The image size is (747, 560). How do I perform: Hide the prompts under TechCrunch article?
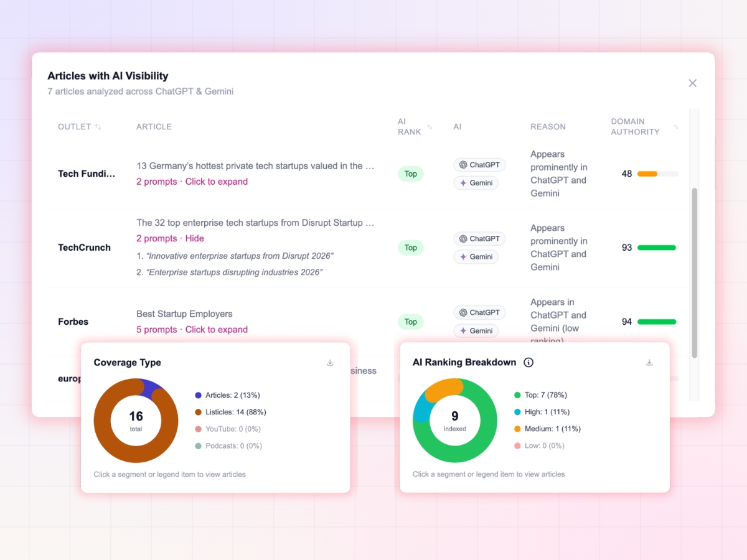tap(195, 238)
